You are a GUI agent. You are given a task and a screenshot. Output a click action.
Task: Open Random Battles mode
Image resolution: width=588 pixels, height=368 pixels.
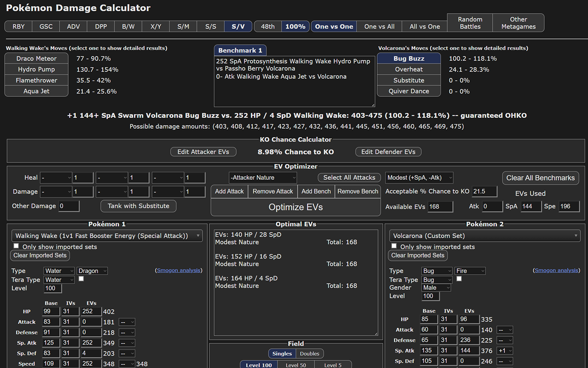[470, 23]
